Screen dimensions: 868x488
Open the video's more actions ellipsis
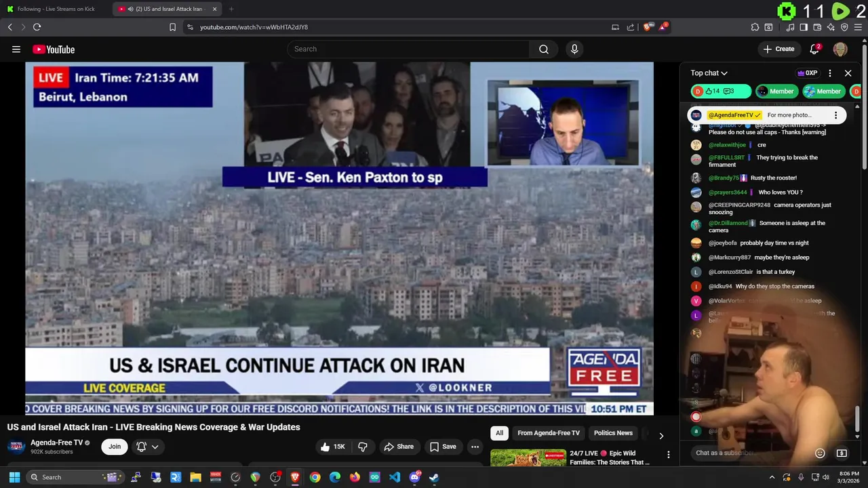pyautogui.click(x=475, y=447)
